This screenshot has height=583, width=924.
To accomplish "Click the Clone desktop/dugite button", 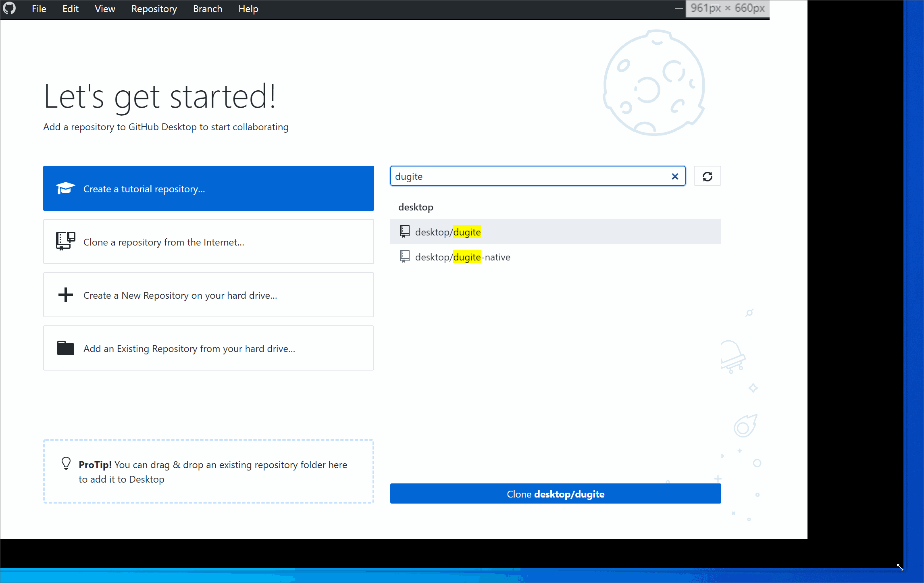I will (556, 493).
